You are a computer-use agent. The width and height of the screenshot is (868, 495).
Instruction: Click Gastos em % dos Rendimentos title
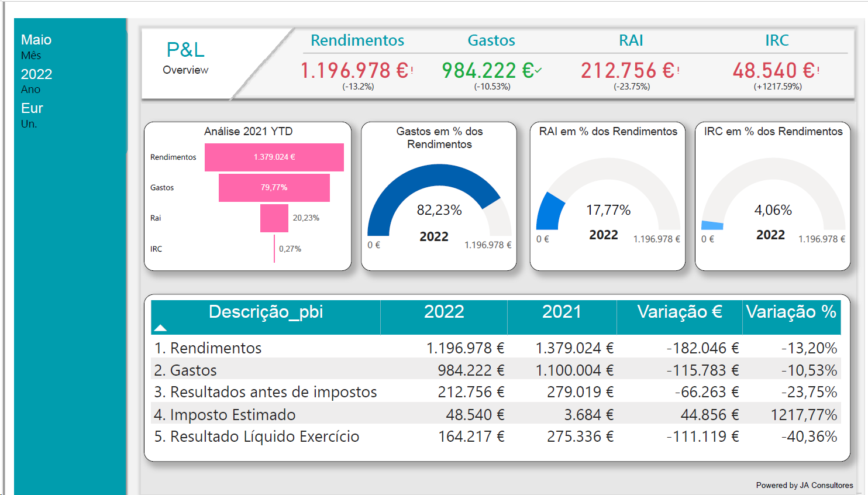click(x=439, y=137)
